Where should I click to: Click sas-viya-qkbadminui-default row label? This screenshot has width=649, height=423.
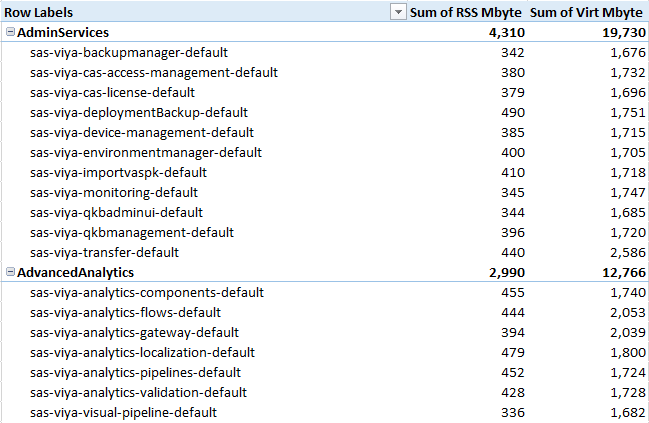click(116, 212)
